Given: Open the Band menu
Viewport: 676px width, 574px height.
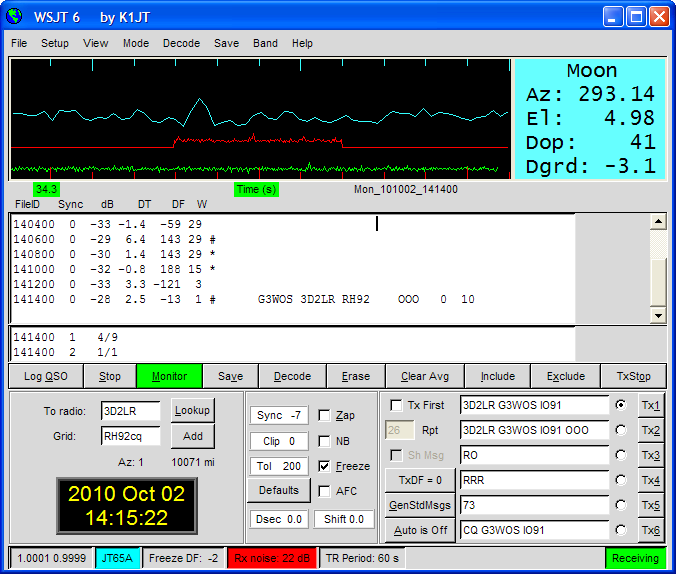Looking at the screenshot, I should click(x=265, y=44).
